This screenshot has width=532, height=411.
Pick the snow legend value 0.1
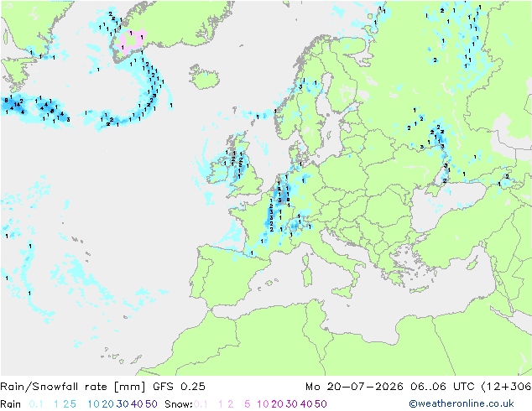coord(201,404)
